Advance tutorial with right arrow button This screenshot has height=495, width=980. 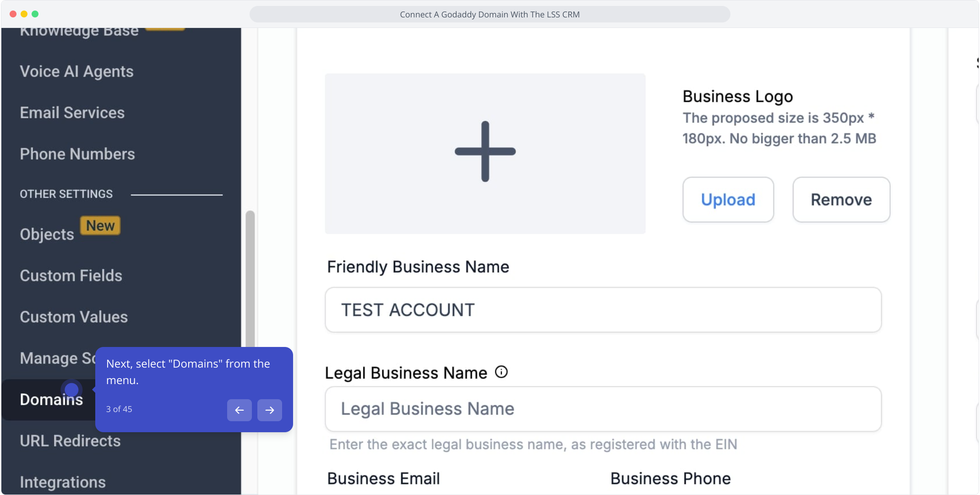270,410
